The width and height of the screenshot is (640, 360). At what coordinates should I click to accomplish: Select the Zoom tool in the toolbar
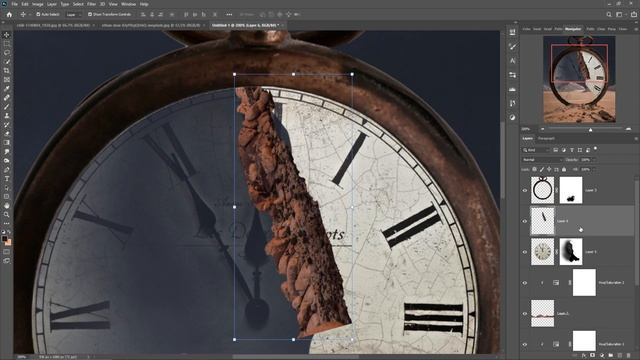tap(7, 215)
